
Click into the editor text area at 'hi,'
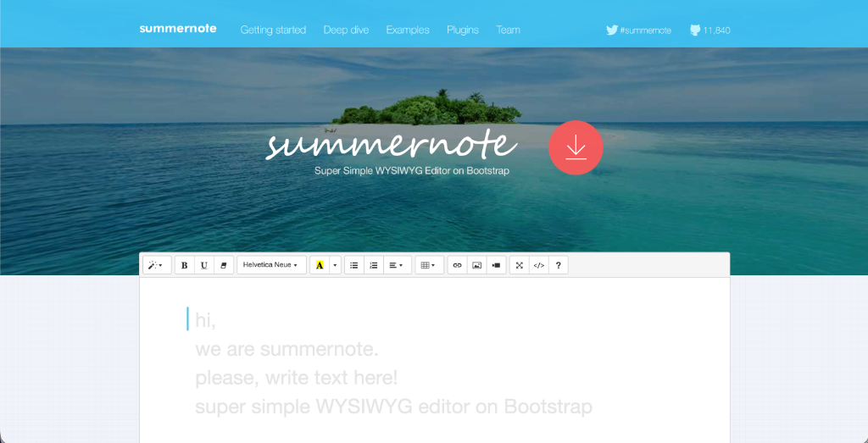click(205, 320)
